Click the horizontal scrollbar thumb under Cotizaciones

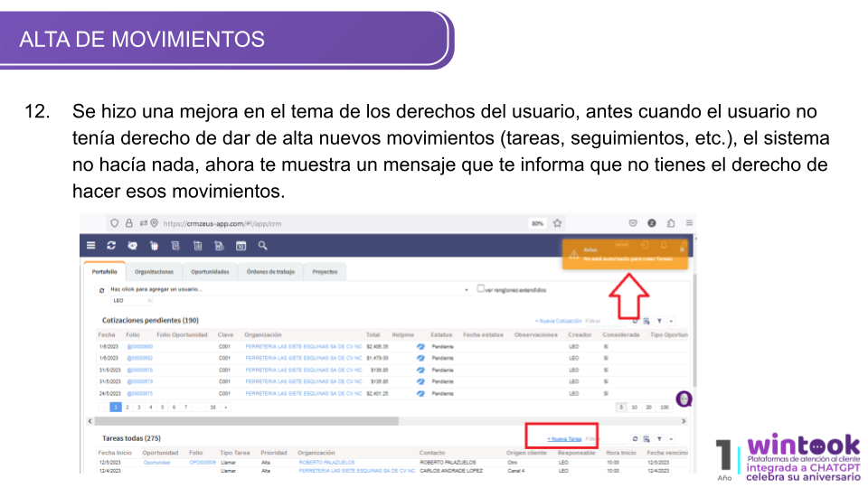click(x=246, y=421)
